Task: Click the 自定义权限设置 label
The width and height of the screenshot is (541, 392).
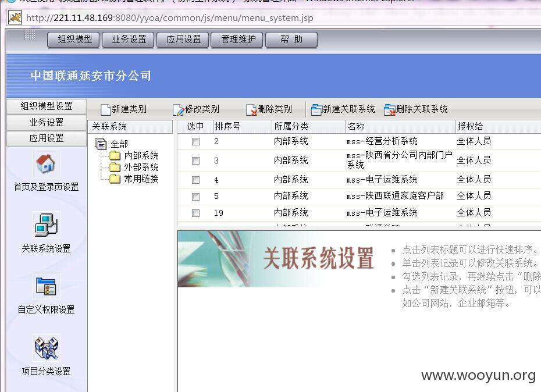Action: [46, 309]
